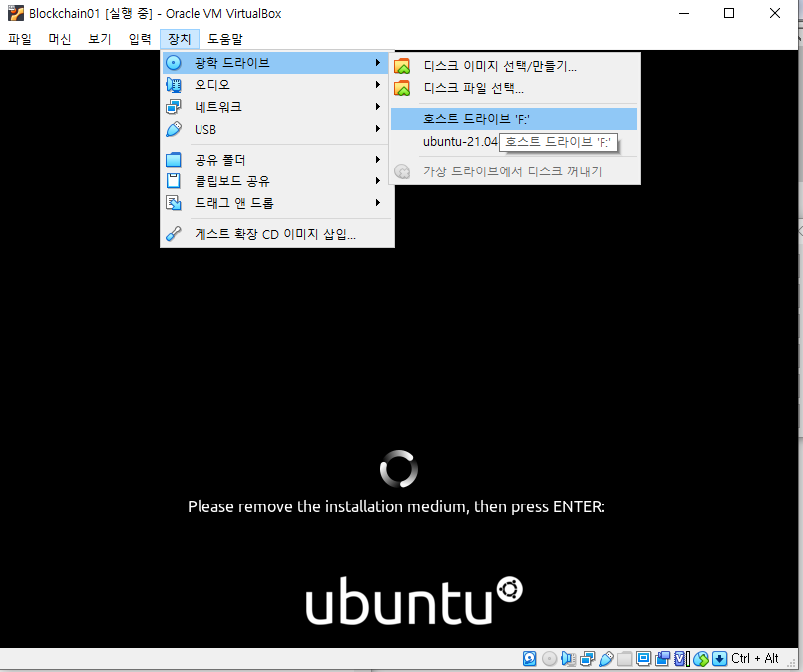This screenshot has height=672, width=803.
Task: Choose 디스크 파일 선택
Action: click(514, 88)
